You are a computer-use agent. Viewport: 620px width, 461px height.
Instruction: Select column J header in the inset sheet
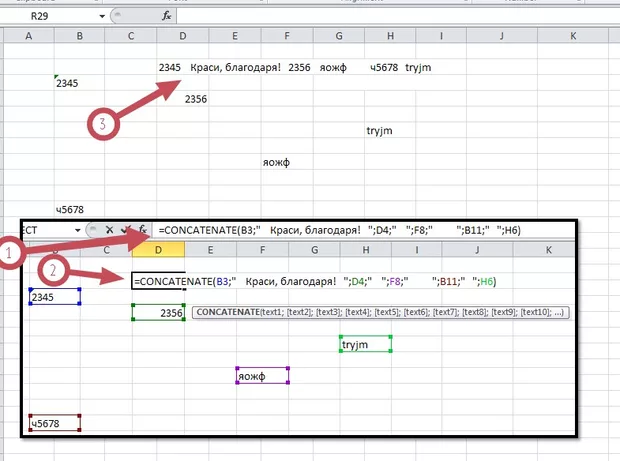coord(477,250)
